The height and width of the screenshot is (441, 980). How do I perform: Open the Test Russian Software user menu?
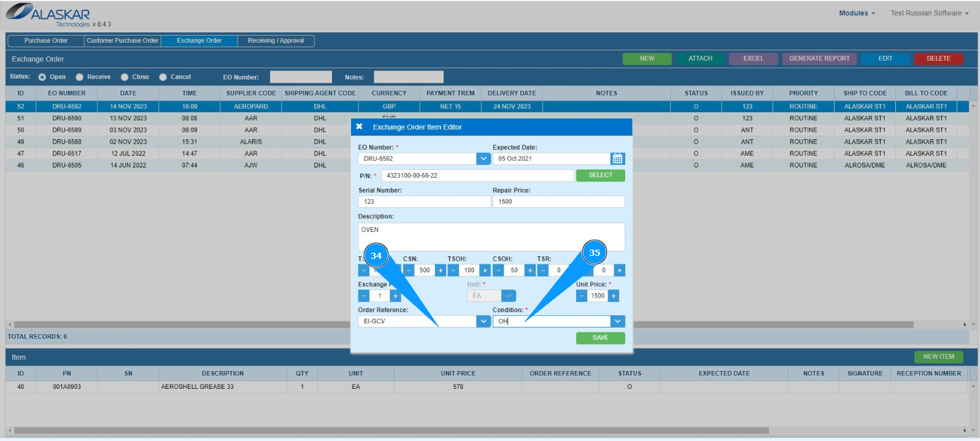pyautogui.click(x=930, y=13)
